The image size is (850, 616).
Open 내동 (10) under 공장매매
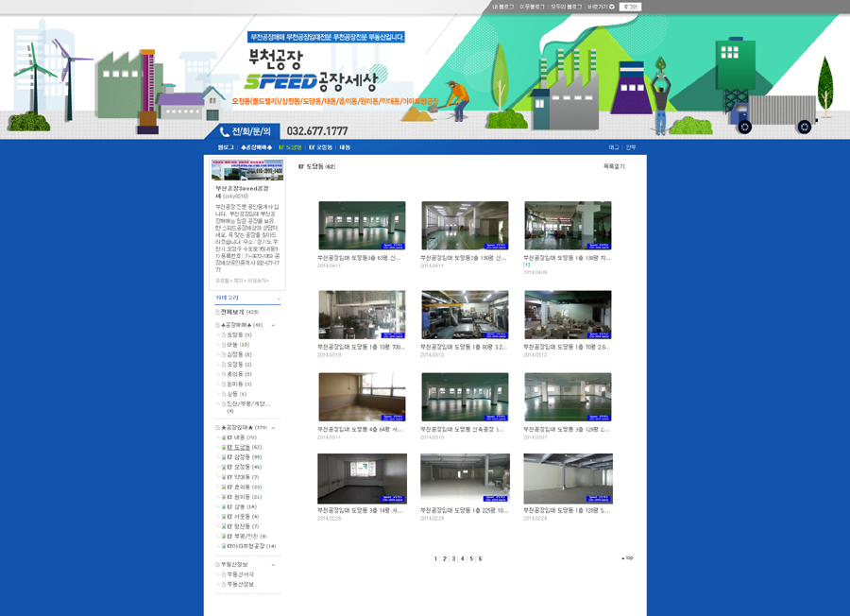coord(238,345)
